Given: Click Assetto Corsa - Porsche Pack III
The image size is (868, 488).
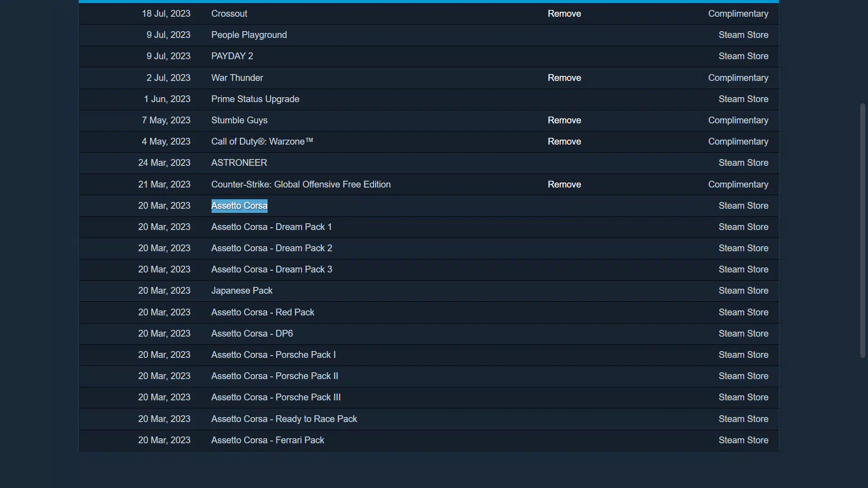Looking at the screenshot, I should coord(276,397).
